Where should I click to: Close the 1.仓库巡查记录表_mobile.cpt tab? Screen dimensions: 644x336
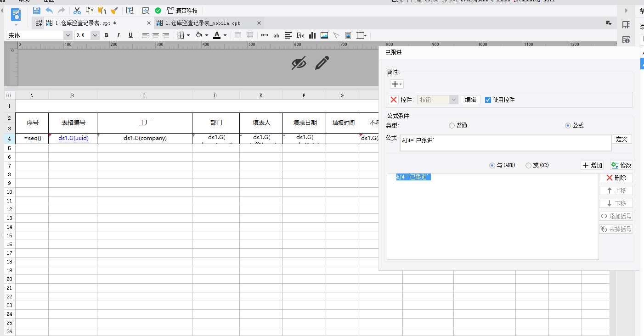[259, 23]
